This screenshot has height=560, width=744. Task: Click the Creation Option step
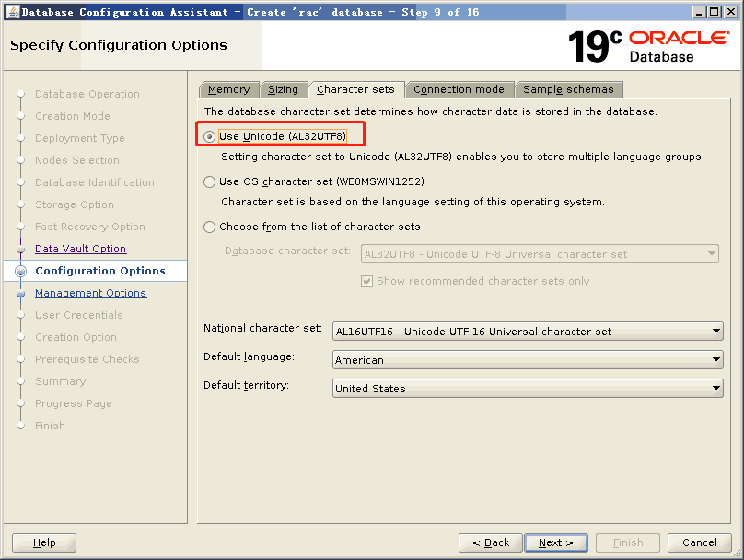click(76, 337)
